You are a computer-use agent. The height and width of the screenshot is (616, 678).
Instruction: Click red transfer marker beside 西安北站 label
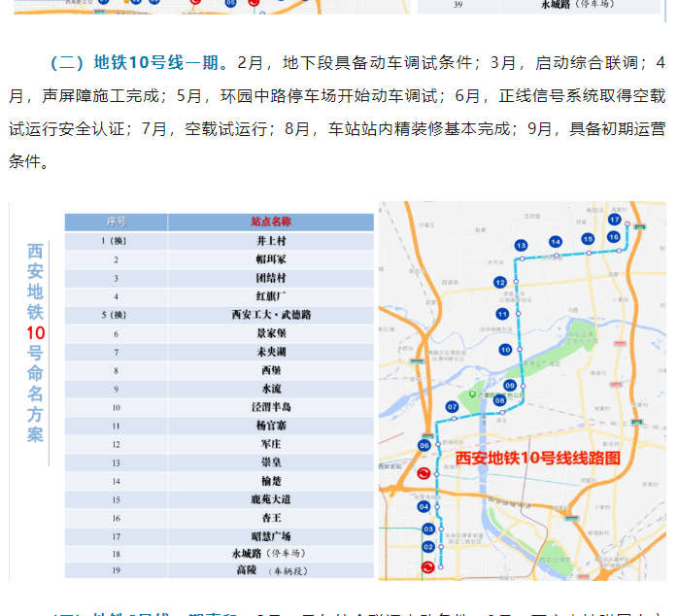pos(424,473)
